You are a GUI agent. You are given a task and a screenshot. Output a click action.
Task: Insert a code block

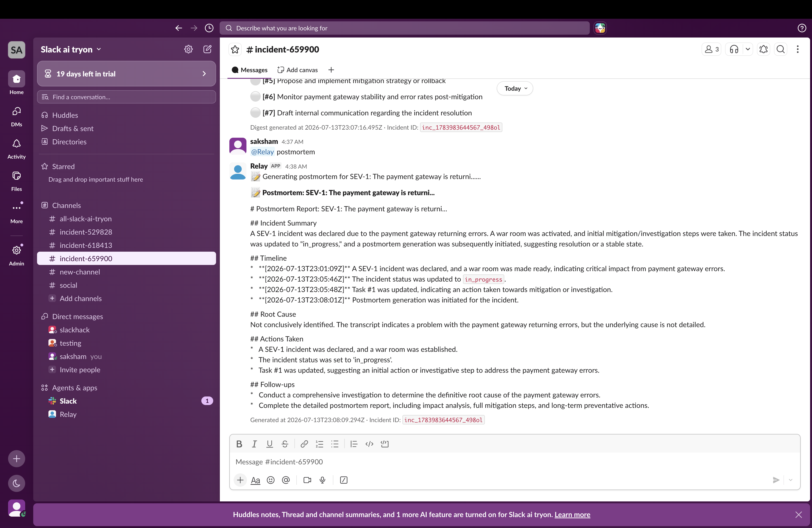point(384,444)
